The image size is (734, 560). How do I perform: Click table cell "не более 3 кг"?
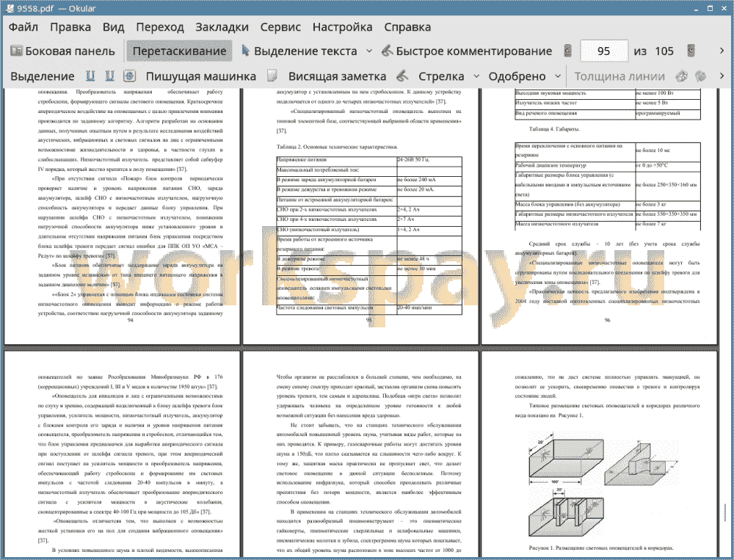click(668, 205)
